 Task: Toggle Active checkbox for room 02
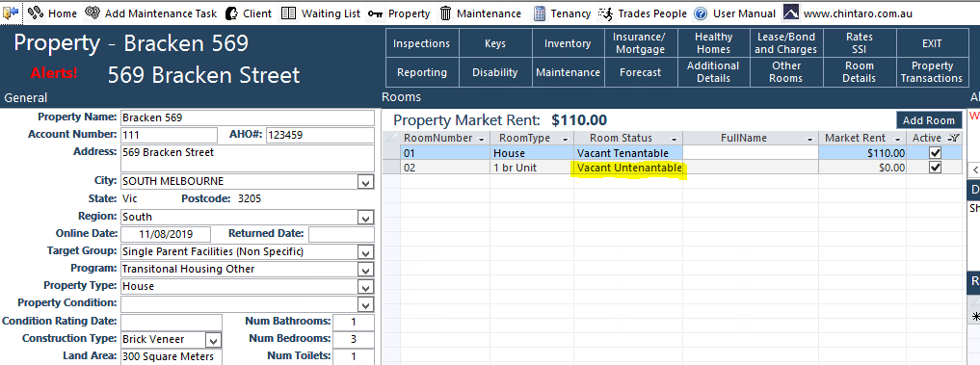pyautogui.click(x=935, y=167)
